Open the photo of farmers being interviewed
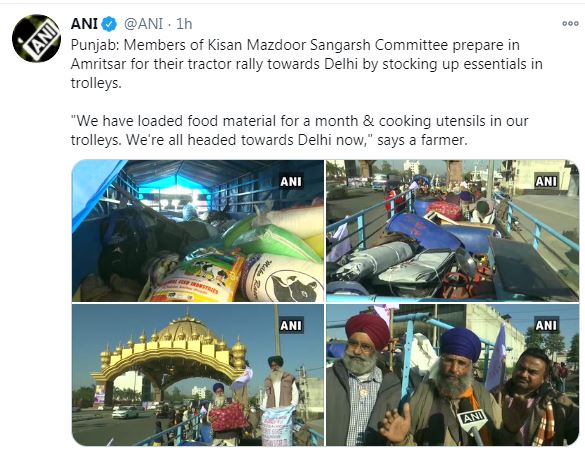Viewport: 585px width, 457px height. click(453, 375)
